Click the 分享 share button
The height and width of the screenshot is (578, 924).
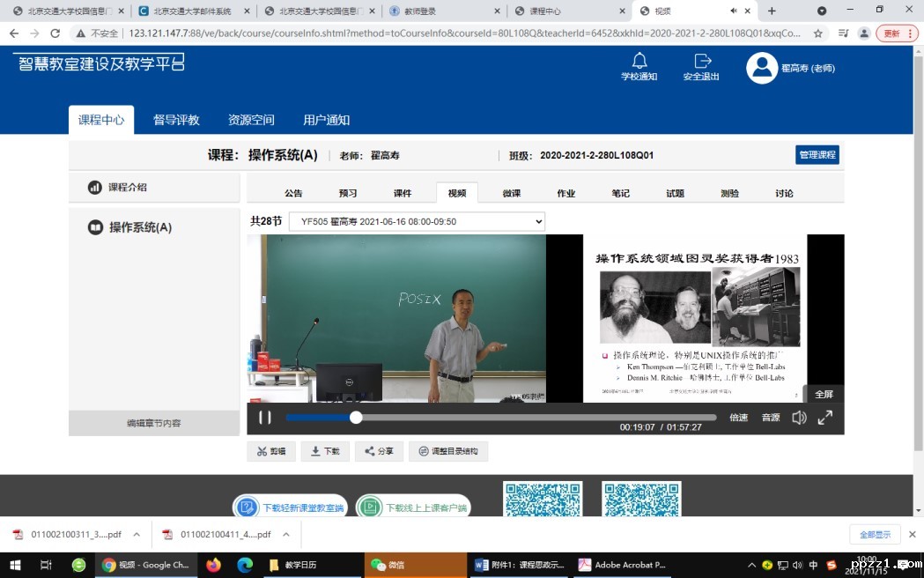379,451
